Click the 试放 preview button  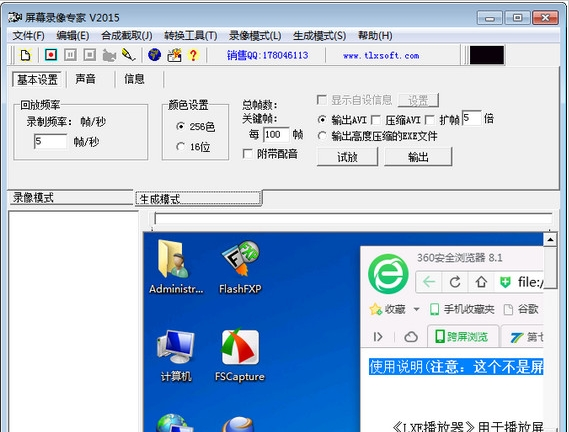coord(347,157)
